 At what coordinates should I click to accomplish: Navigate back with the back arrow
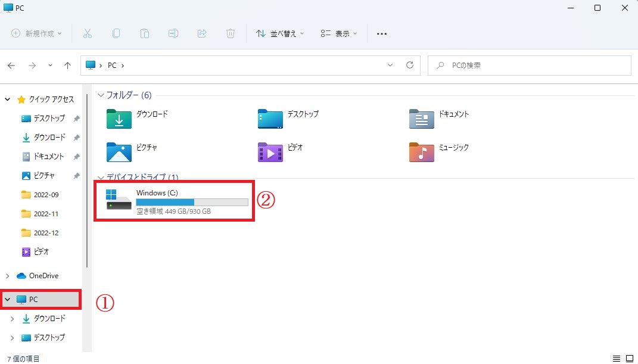11,66
